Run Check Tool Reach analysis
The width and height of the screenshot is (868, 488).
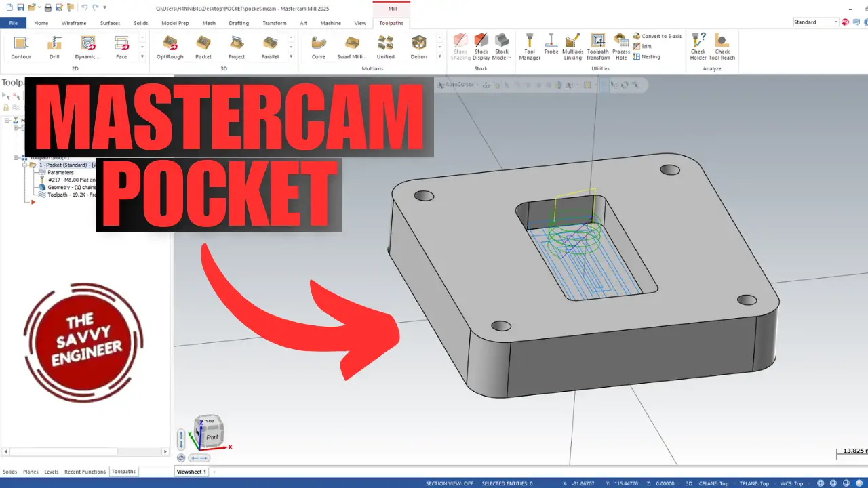pyautogui.click(x=722, y=47)
